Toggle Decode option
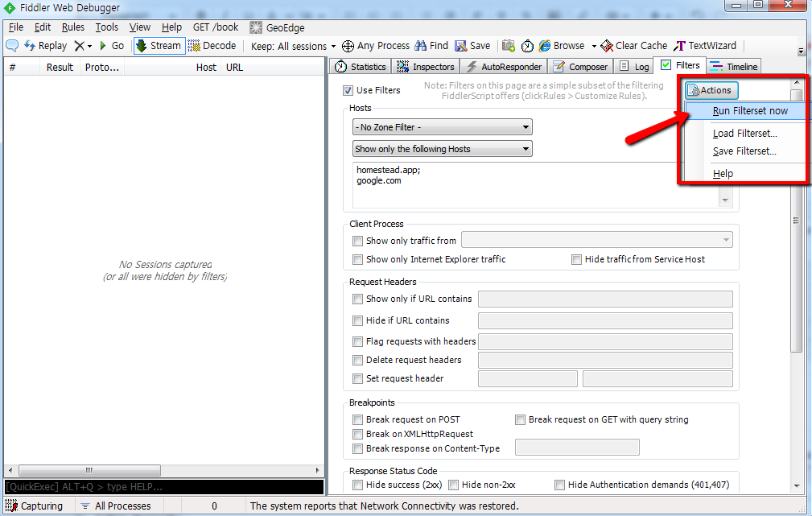 click(212, 46)
